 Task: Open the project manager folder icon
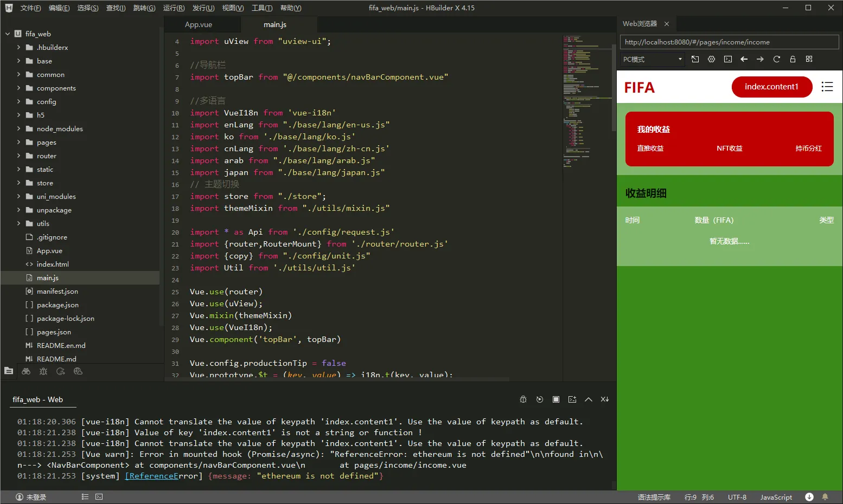[x=9, y=371]
